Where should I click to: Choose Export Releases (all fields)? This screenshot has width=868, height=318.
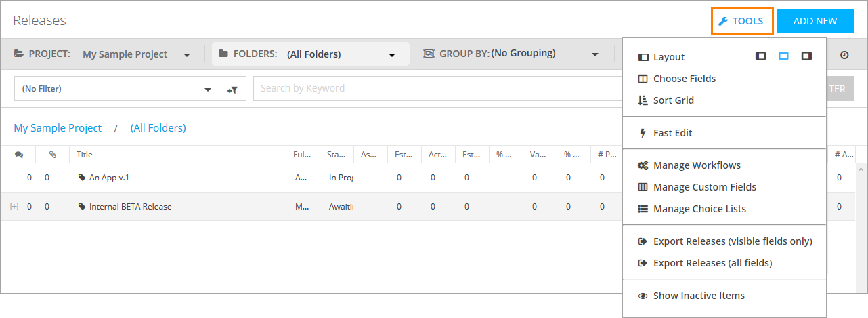pos(712,263)
